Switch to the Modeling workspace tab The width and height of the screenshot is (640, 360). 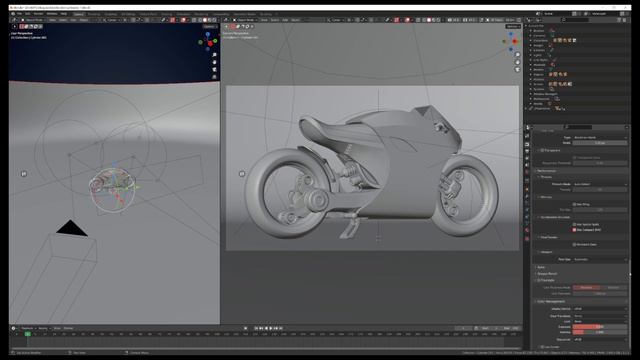click(x=93, y=14)
